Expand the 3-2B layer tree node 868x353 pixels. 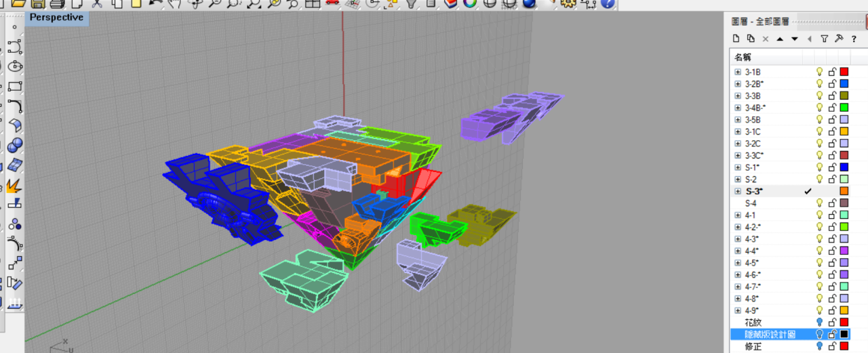click(x=738, y=84)
